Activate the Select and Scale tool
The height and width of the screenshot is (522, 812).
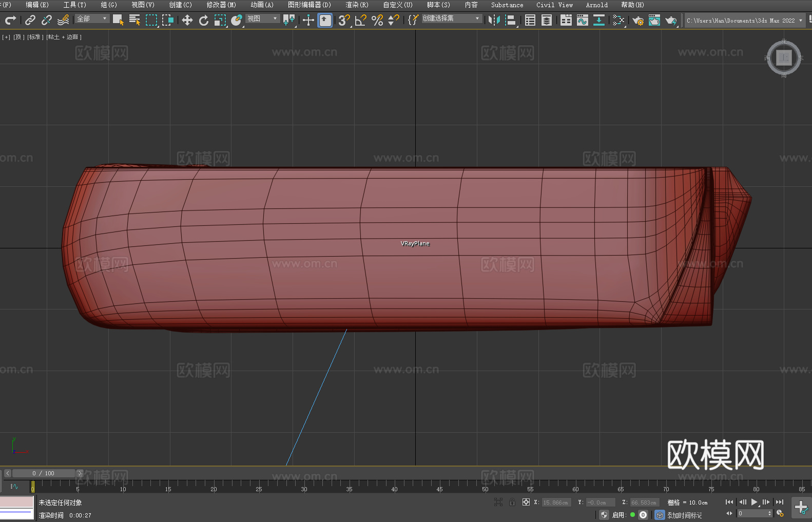(220, 20)
